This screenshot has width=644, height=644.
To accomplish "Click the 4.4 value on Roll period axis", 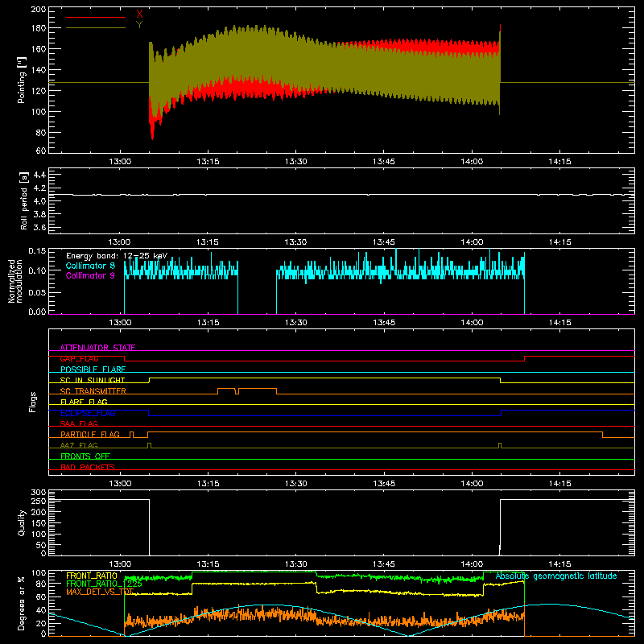I will (x=39, y=175).
